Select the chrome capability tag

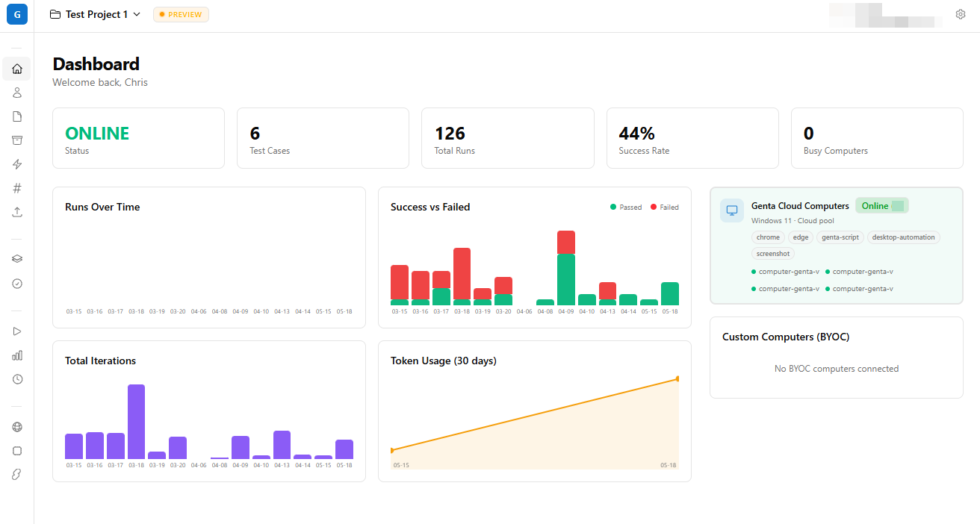[x=768, y=237]
